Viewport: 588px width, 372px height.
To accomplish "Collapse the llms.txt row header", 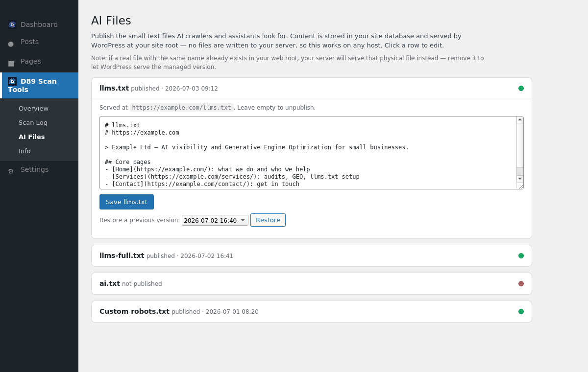I will [x=312, y=89].
